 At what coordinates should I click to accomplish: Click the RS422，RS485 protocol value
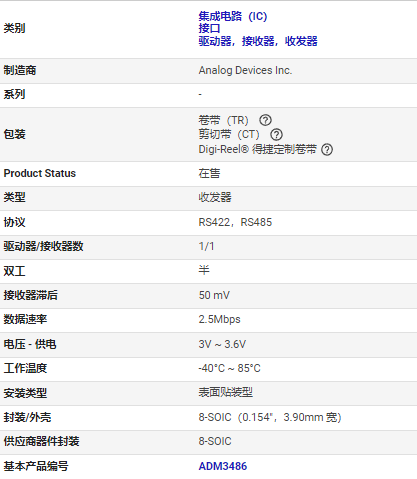pyautogui.click(x=235, y=222)
